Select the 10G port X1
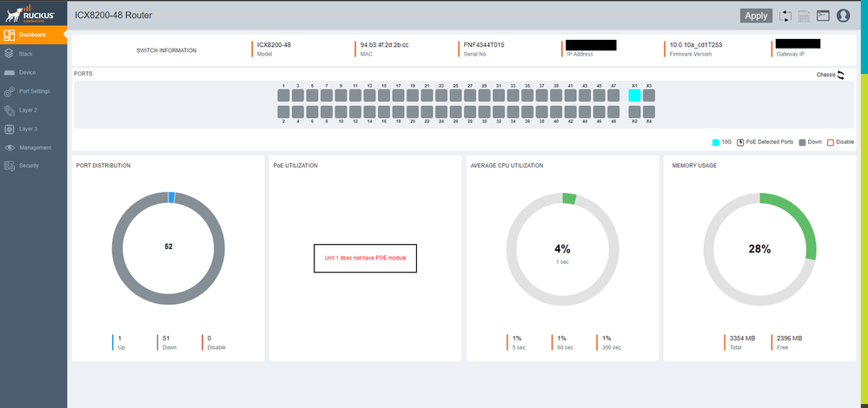 (634, 95)
